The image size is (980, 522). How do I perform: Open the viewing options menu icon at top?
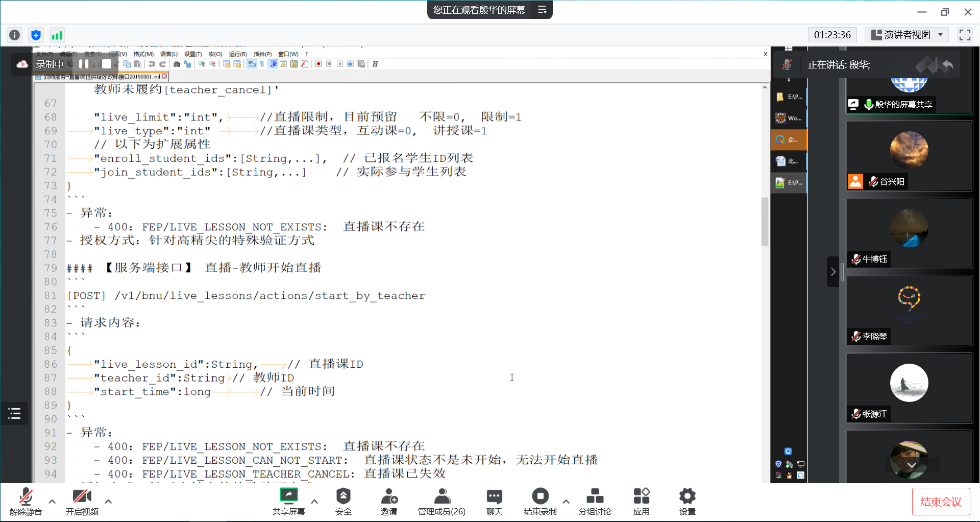(x=542, y=10)
